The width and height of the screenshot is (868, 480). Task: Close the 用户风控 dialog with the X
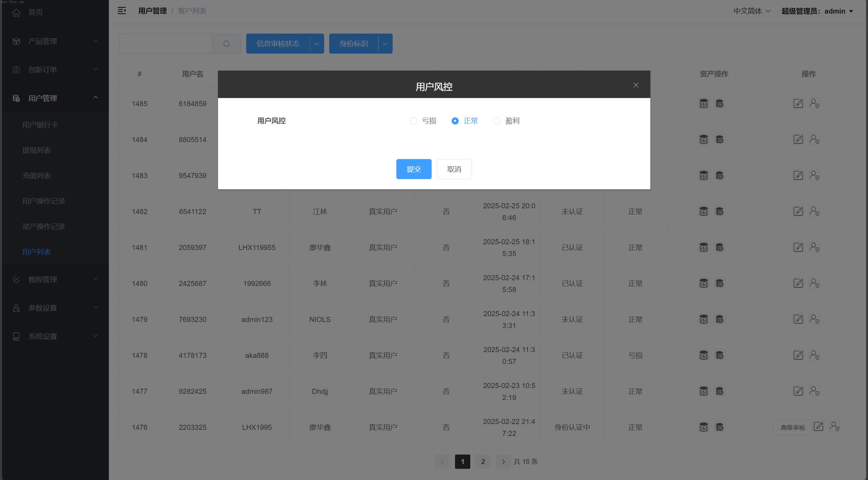point(636,85)
